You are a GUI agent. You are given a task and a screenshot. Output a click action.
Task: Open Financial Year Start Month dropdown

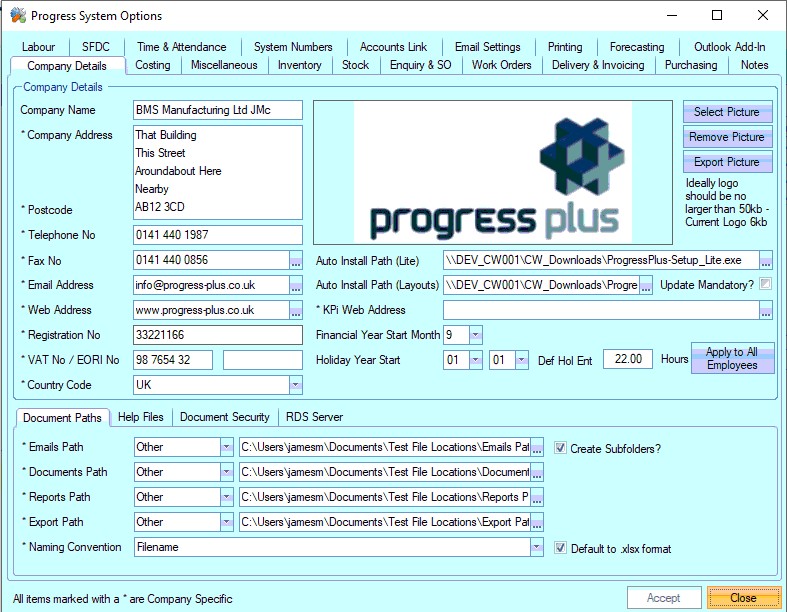(476, 335)
